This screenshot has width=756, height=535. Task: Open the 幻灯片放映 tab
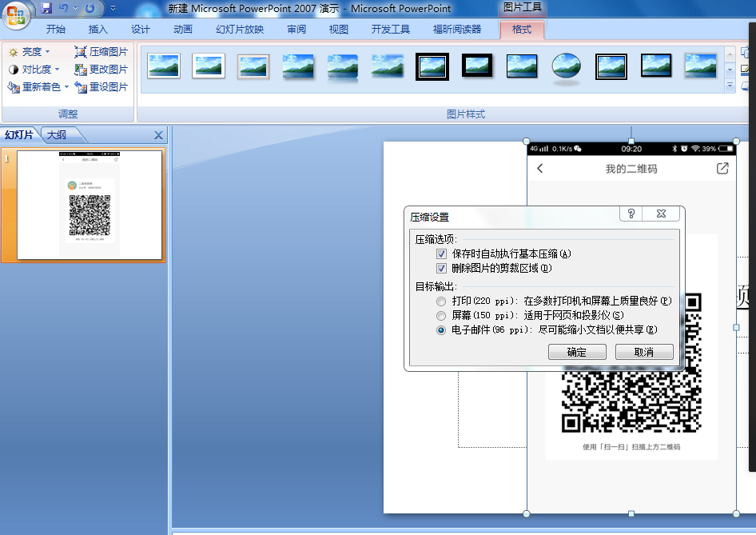point(240,30)
